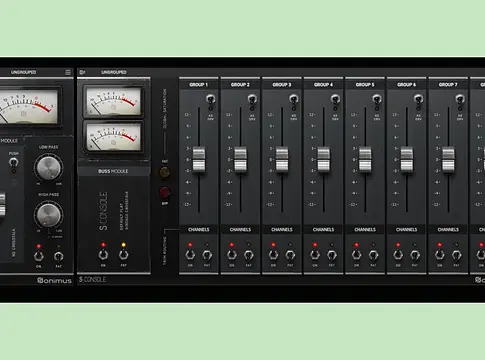Select the Group 7 header

click(x=448, y=85)
